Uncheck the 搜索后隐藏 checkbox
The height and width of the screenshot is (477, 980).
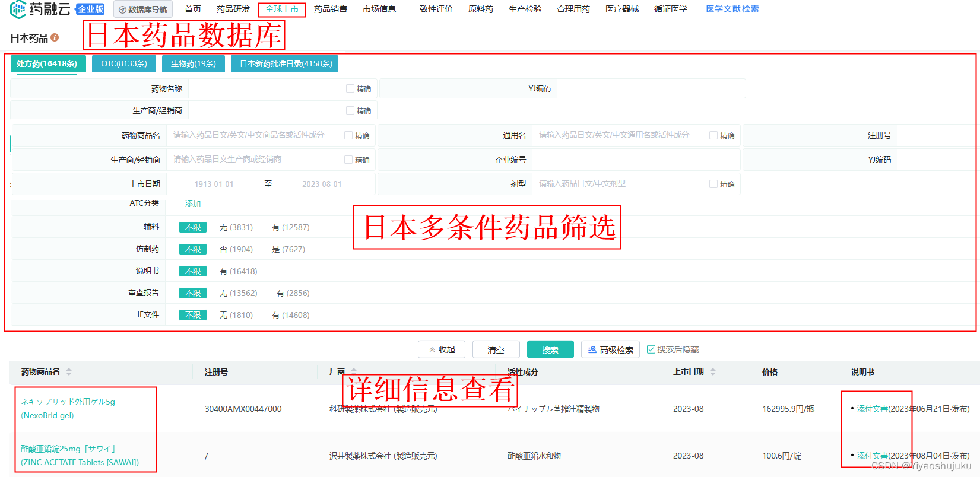651,349
